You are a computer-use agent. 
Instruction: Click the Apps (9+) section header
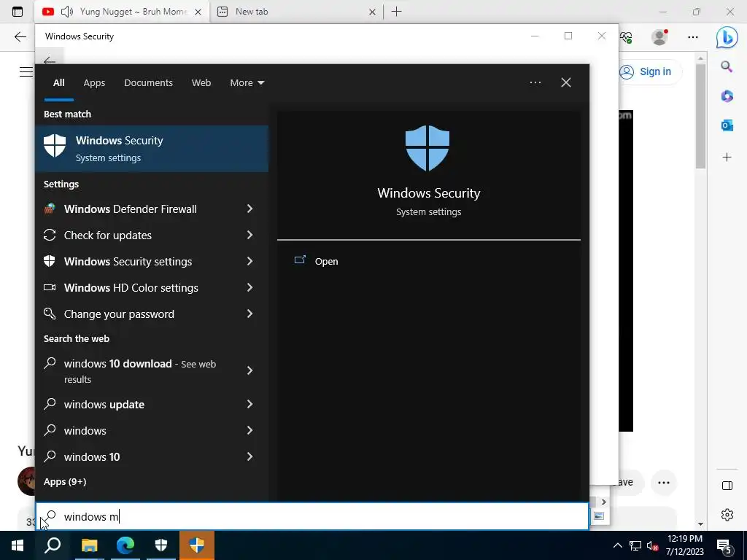click(x=65, y=481)
